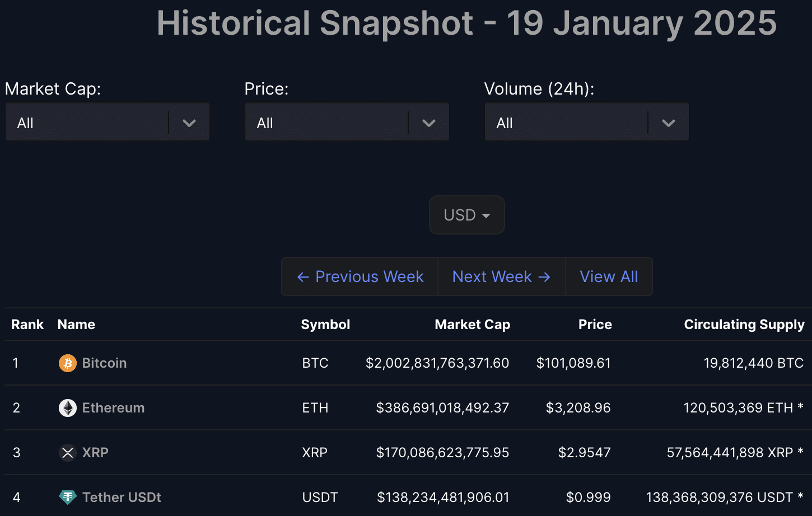The width and height of the screenshot is (812, 516).
Task: Click the Ethereum coin logo
Action: pos(67,407)
